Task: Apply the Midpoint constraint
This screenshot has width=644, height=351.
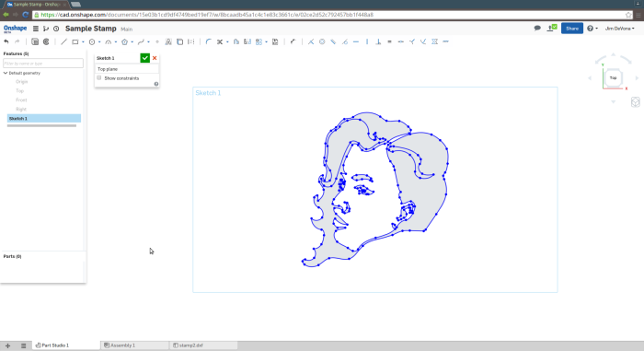Action: pyautogui.click(x=400, y=41)
